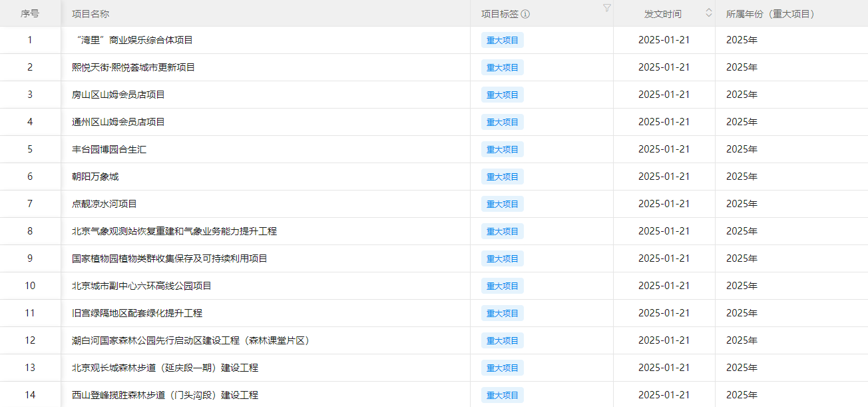Open 熙悦天街·熙悦荟城市更新项目
This screenshot has height=407, width=868.
click(x=133, y=67)
